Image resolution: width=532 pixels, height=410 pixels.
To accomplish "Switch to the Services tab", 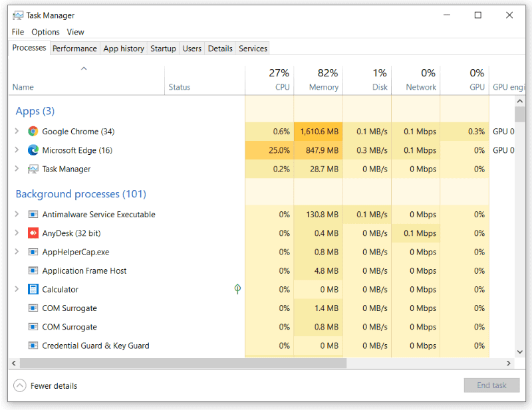I will coord(253,49).
